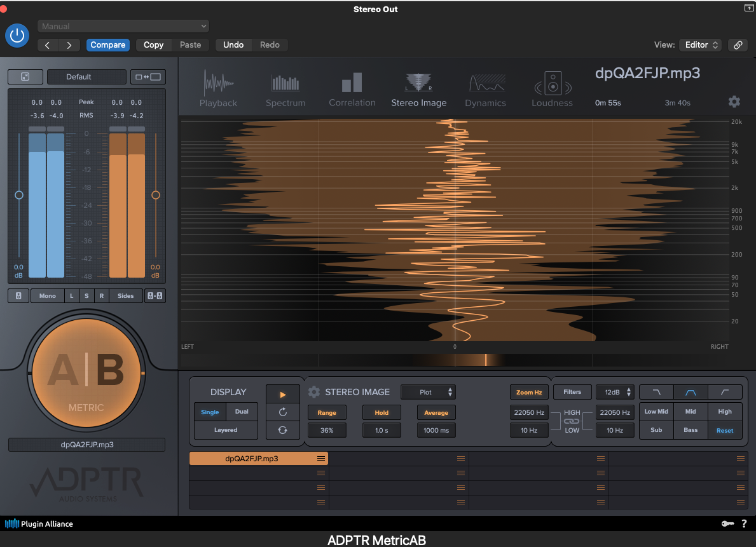Click the Copy button
This screenshot has width=756, height=547.
click(x=153, y=45)
